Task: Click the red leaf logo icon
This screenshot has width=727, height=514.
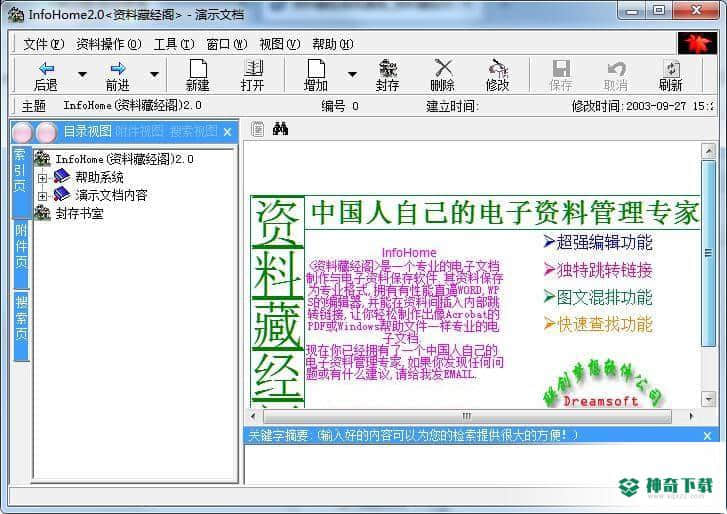Action: click(698, 43)
